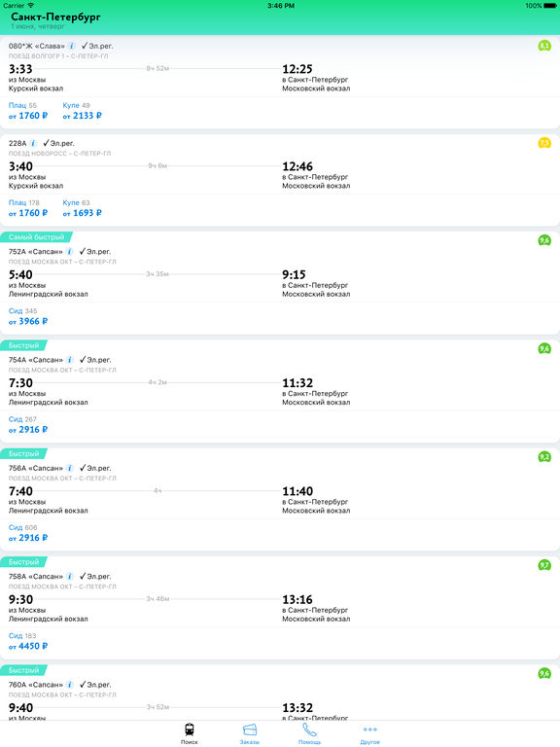
Task: Open info icon for train 080*Ж Слава
Action: click(71, 46)
